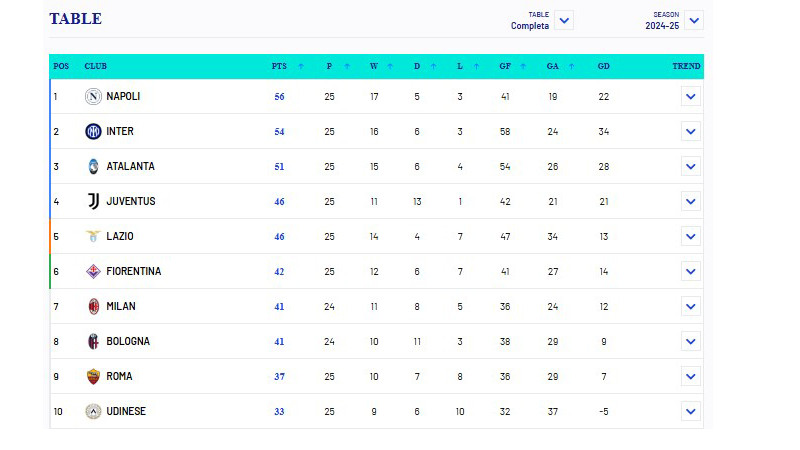Open the LAZIO club name link
800x450 pixels.
(x=120, y=236)
